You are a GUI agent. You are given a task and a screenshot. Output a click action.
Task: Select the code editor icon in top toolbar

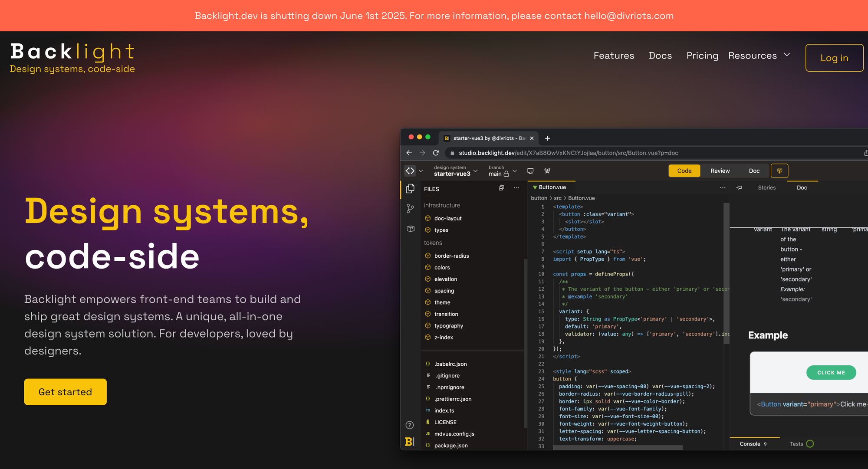(410, 171)
